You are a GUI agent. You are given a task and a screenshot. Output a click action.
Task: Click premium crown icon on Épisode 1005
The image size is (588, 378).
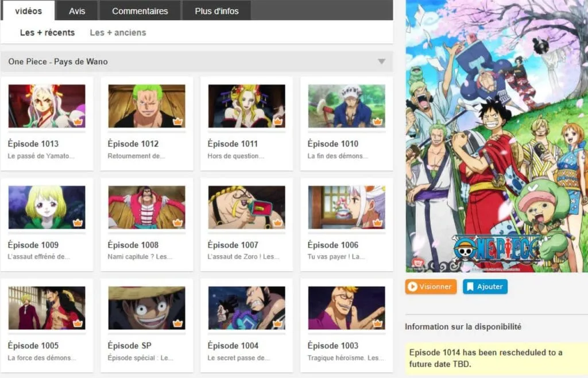[x=78, y=323]
